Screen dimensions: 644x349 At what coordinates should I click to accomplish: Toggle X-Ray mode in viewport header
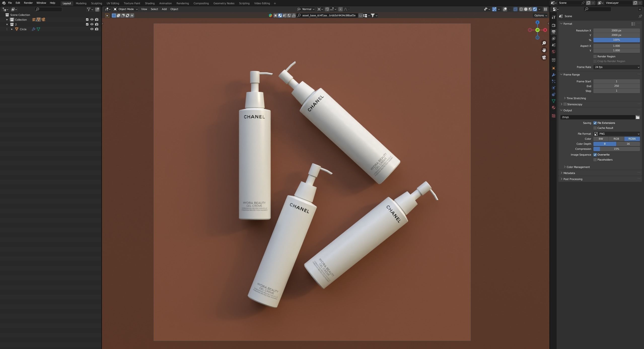point(515,9)
